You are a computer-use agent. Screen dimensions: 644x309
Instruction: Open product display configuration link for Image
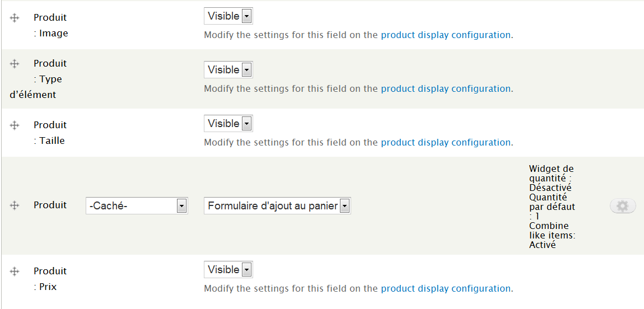[x=446, y=35]
